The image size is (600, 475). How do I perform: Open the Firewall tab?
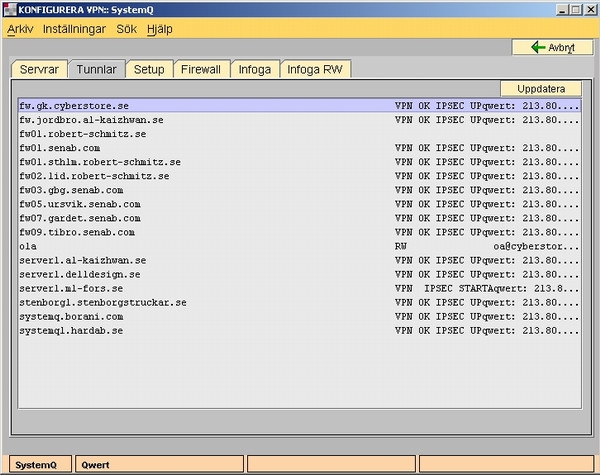click(x=202, y=69)
